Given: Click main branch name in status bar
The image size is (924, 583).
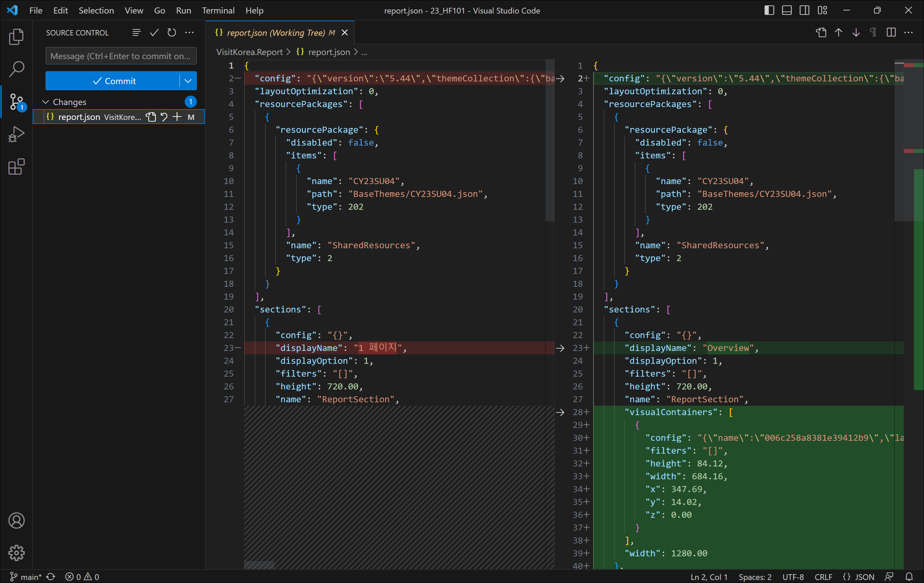Looking at the screenshot, I should (30, 577).
